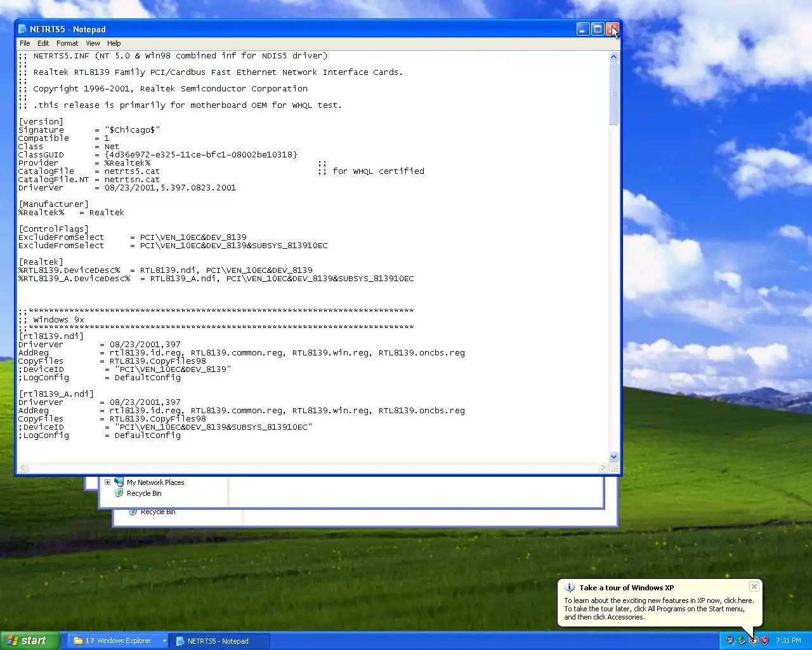Click the red Security Center shield icon
Screen dimensions: 812x650
764,640
